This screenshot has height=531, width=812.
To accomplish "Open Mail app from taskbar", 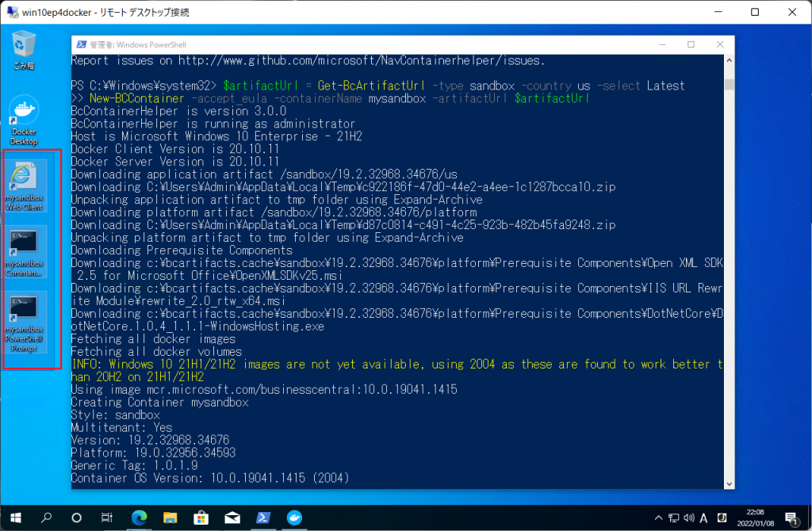I will click(x=232, y=518).
